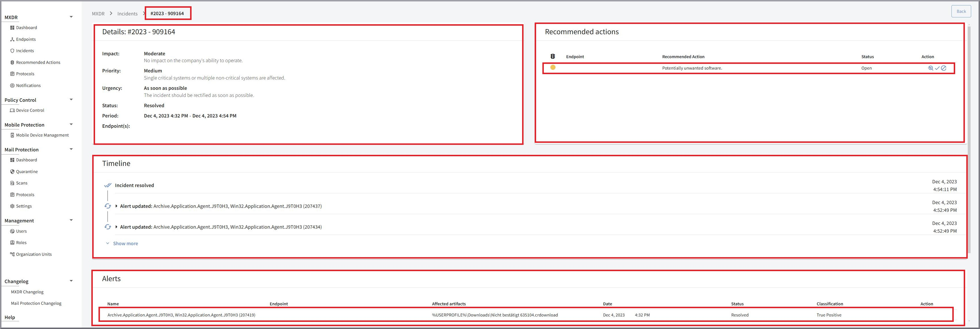Click the True Positive classification cell

(829, 315)
